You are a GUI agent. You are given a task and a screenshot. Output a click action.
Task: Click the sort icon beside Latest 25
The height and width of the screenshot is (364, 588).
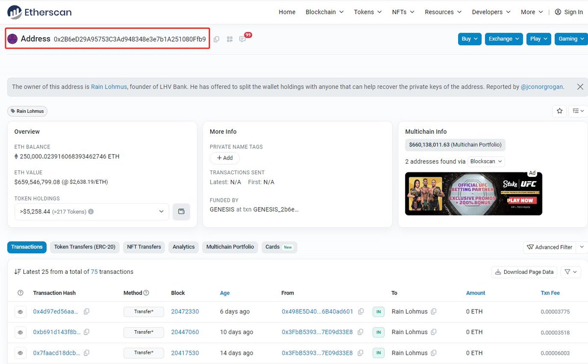pyautogui.click(x=18, y=272)
